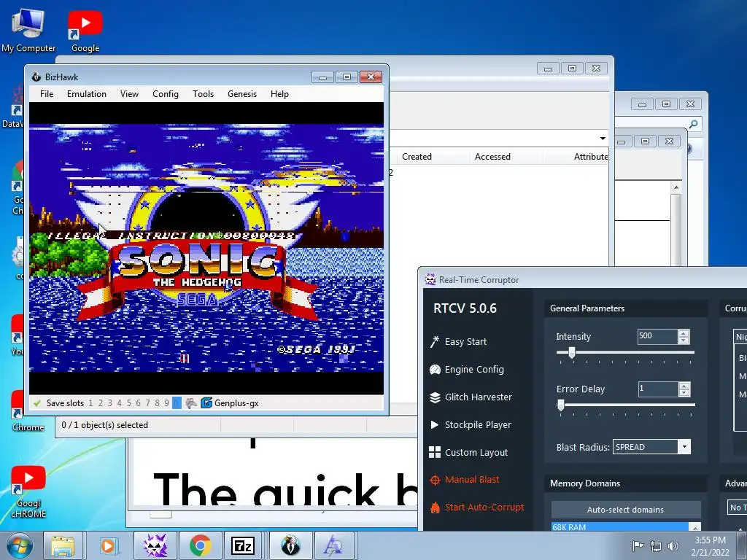Click the search magnifier in the background window
Screen dimensions: 747x560
point(693,124)
